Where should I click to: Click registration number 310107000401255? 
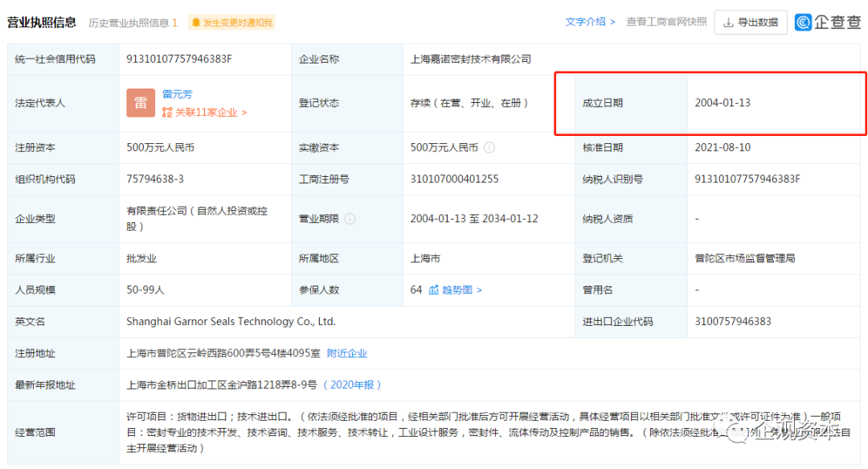point(454,179)
